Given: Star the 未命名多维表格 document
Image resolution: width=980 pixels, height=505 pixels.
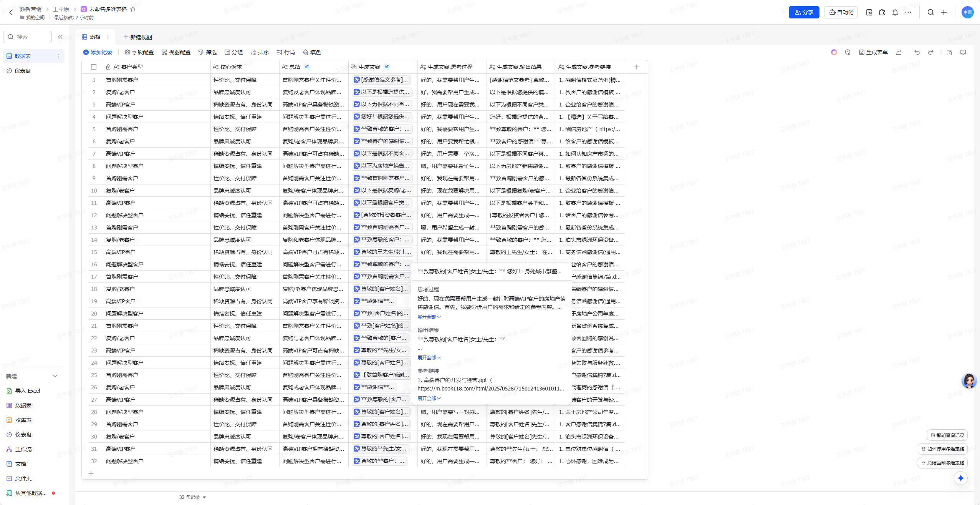Looking at the screenshot, I should pyautogui.click(x=133, y=9).
